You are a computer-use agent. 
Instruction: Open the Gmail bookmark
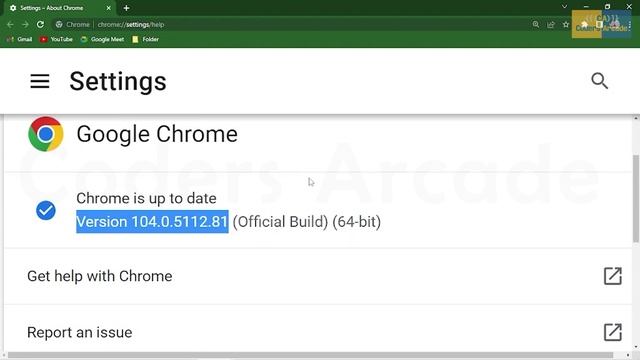pyautogui.click(x=20, y=39)
